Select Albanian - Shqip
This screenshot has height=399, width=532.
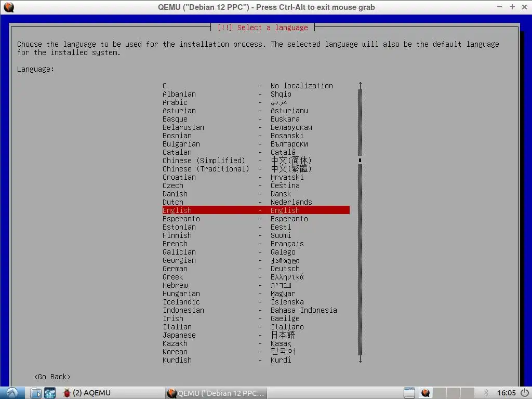click(256, 94)
